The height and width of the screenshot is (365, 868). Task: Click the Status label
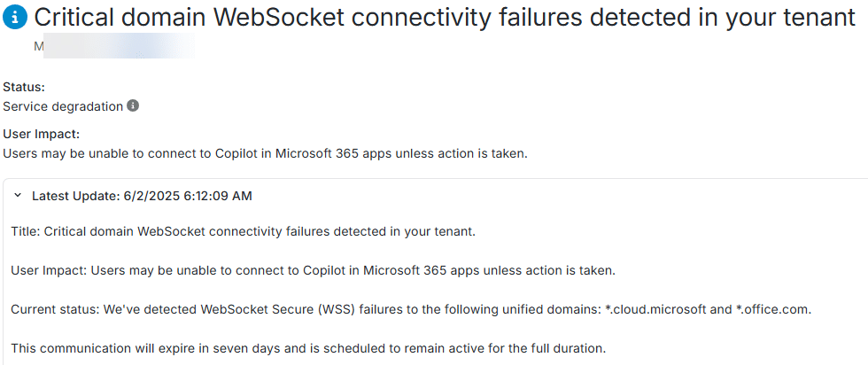[24, 87]
